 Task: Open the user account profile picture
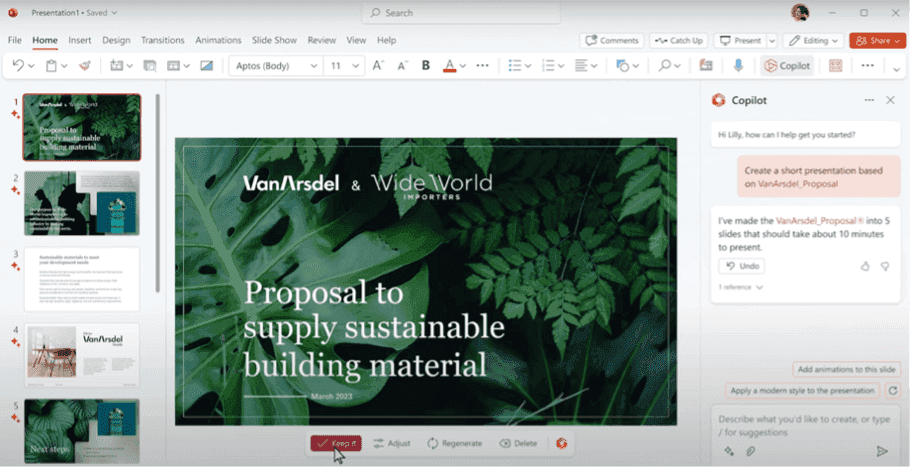pyautogui.click(x=800, y=12)
